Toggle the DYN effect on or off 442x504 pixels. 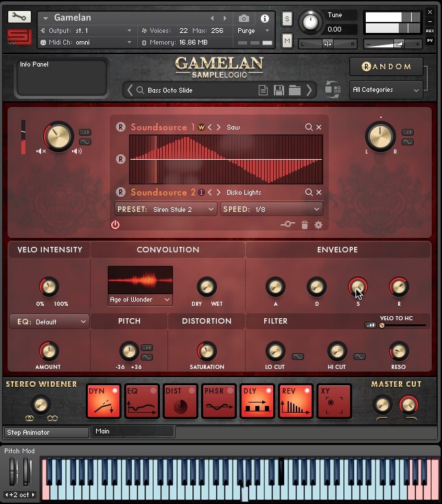click(x=103, y=401)
